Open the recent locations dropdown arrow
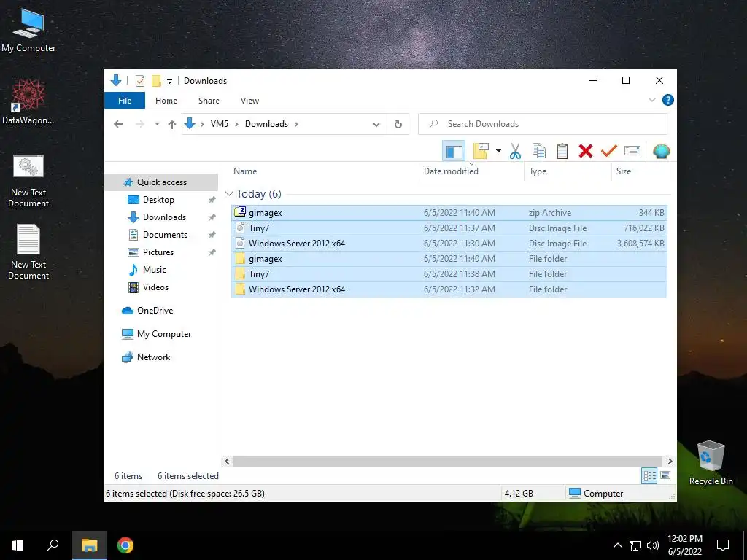The image size is (747, 560). click(x=157, y=124)
